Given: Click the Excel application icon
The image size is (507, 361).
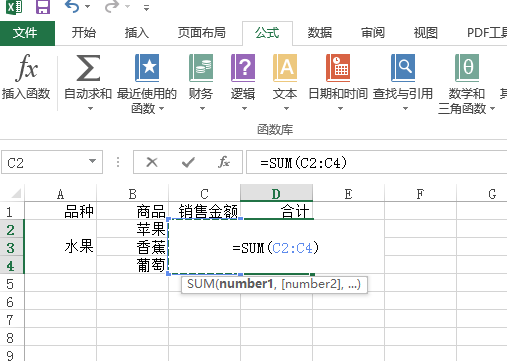Looking at the screenshot, I should 14,7.
